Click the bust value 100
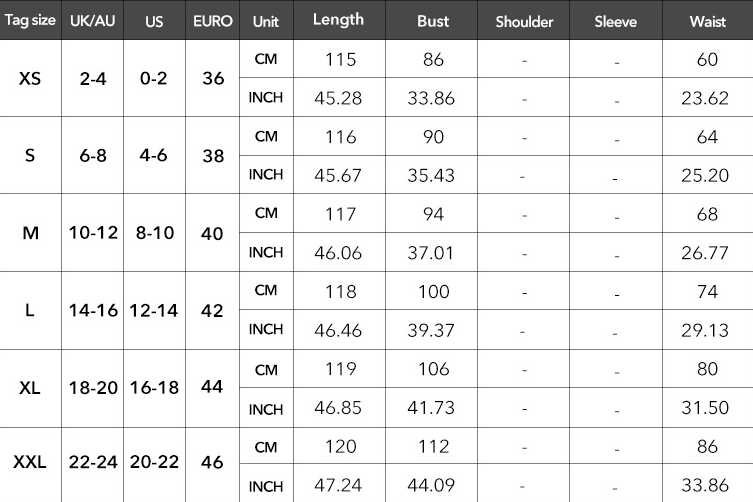This screenshot has height=502, width=753. 433,292
